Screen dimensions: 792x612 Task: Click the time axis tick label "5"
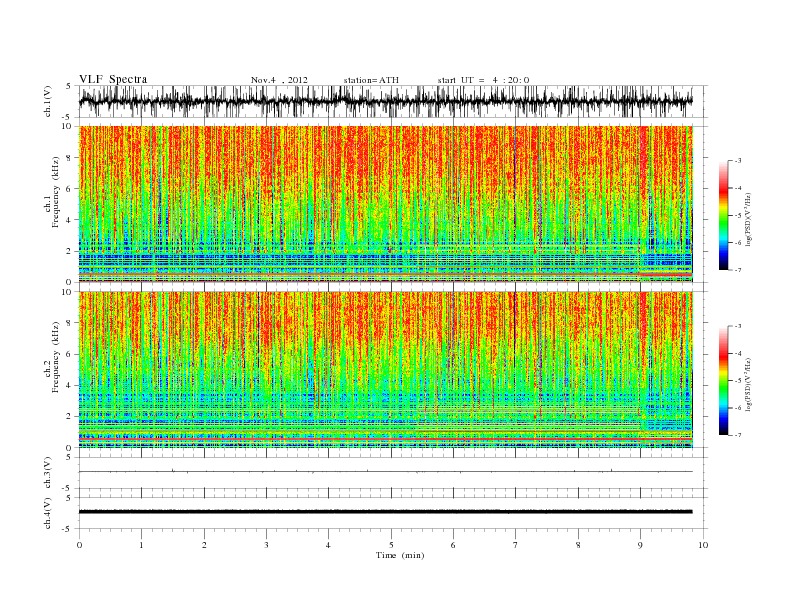(x=391, y=545)
